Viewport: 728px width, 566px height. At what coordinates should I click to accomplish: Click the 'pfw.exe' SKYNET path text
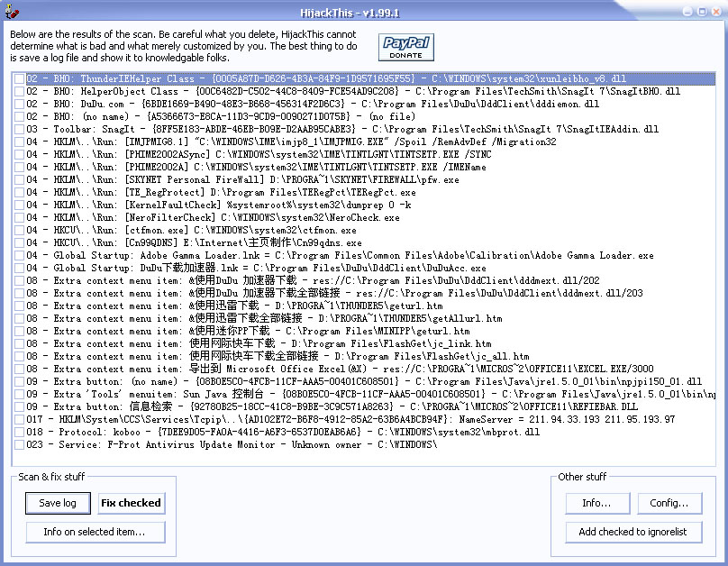click(x=441, y=179)
